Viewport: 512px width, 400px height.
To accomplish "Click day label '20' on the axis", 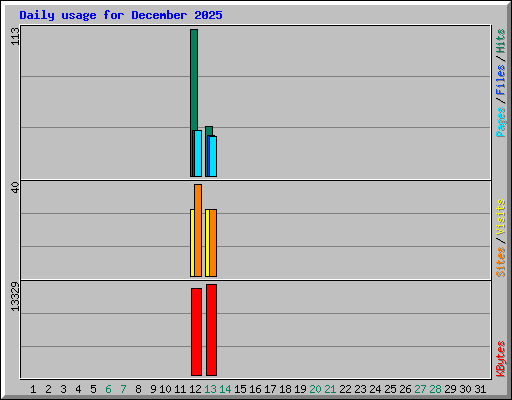I will click(315, 389).
